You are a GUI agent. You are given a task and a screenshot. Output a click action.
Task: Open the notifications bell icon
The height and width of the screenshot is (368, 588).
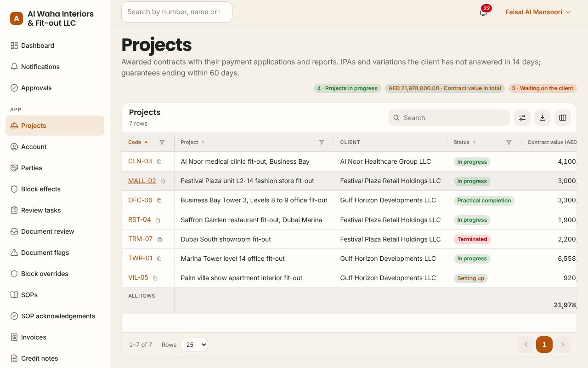(x=483, y=12)
